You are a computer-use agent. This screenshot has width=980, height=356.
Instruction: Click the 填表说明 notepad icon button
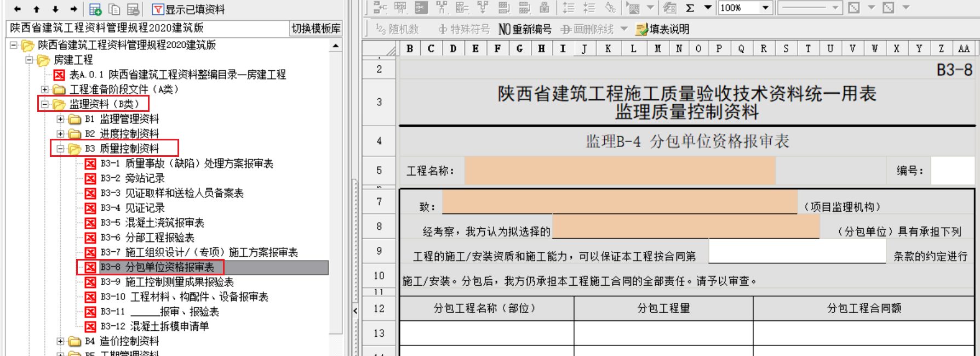tap(662, 29)
